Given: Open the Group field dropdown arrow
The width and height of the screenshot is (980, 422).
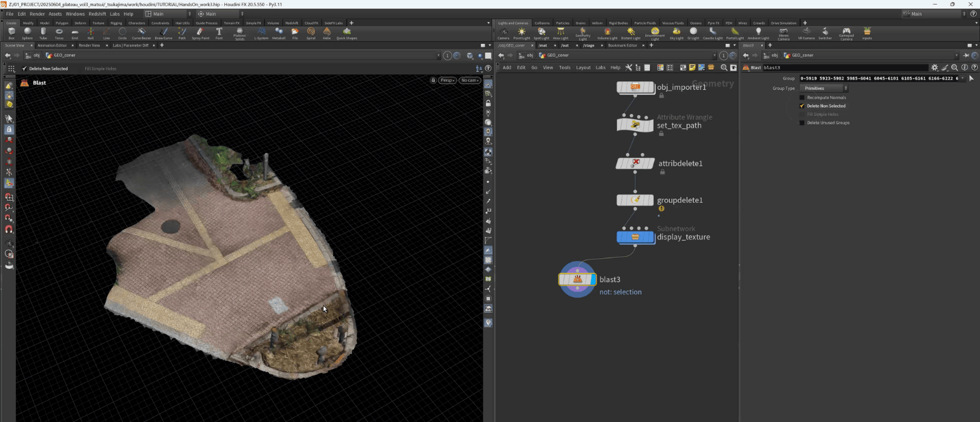Looking at the screenshot, I should coord(962,79).
